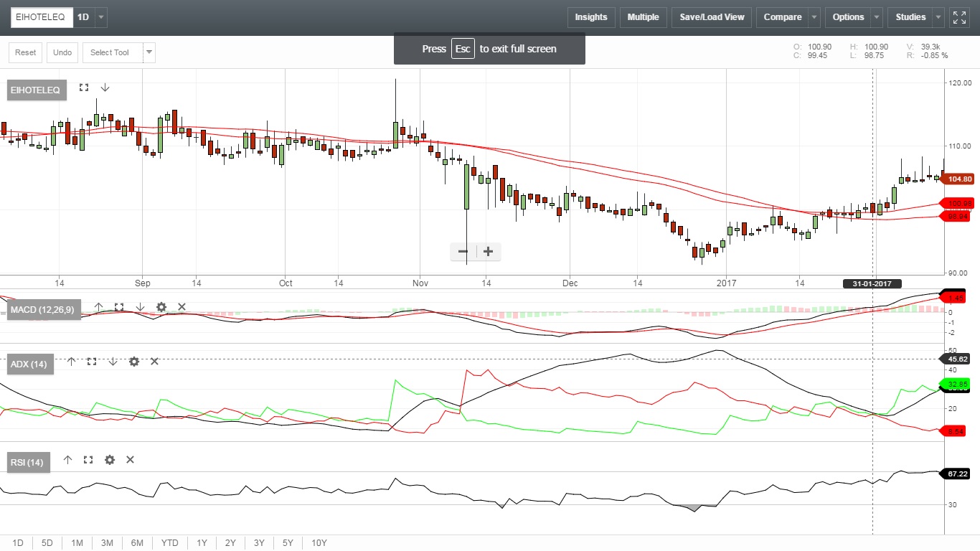Select the 6M range tab
Screen dimensions: 980x551
[x=137, y=543]
